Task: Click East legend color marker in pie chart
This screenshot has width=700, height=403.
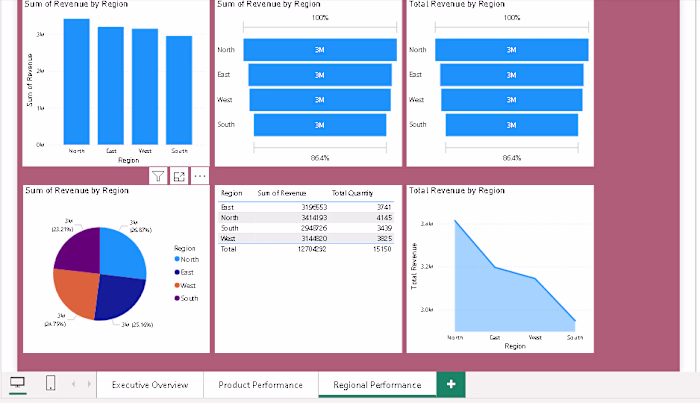Action: (177, 272)
